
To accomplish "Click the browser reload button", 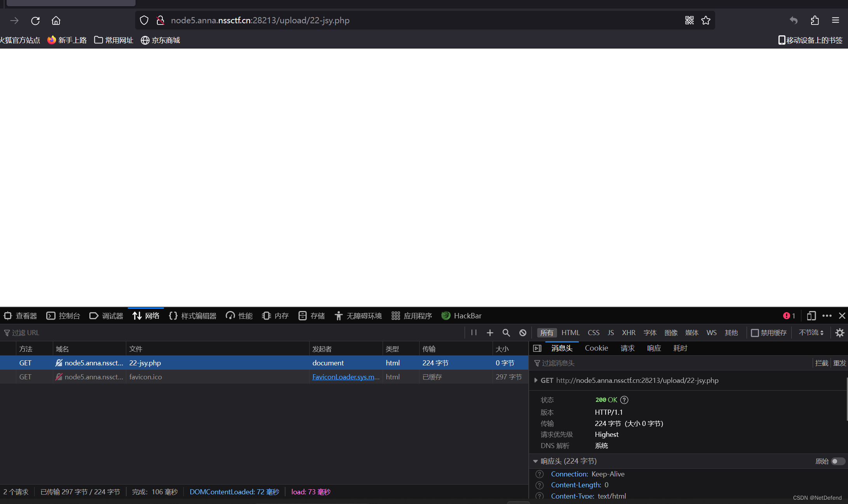I will click(x=35, y=21).
